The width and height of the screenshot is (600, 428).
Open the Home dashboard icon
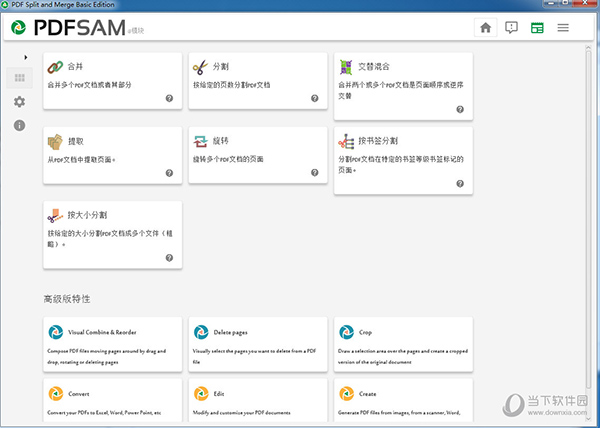click(x=486, y=28)
